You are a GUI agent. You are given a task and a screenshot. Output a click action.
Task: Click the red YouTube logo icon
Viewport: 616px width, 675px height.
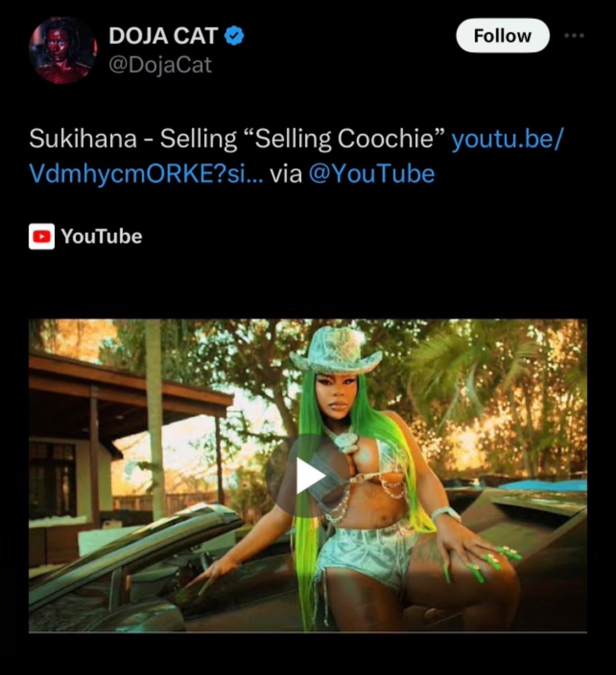point(41,236)
